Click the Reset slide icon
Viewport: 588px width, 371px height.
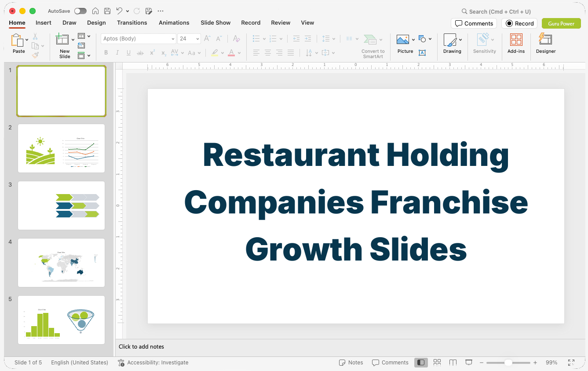(81, 45)
